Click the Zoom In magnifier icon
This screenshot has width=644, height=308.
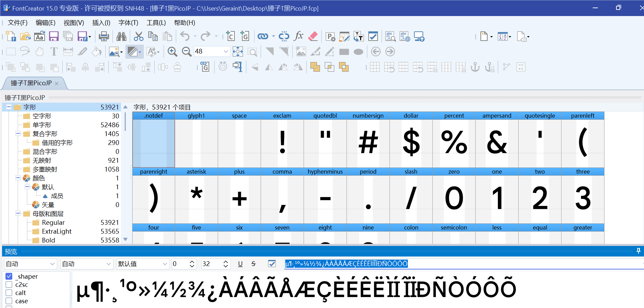(172, 52)
